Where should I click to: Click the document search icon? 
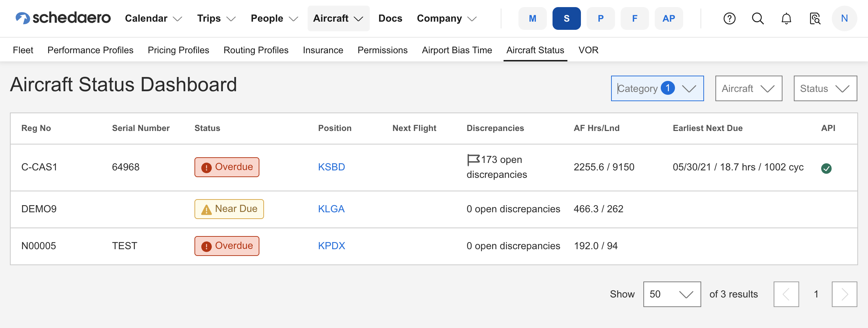[x=815, y=18]
